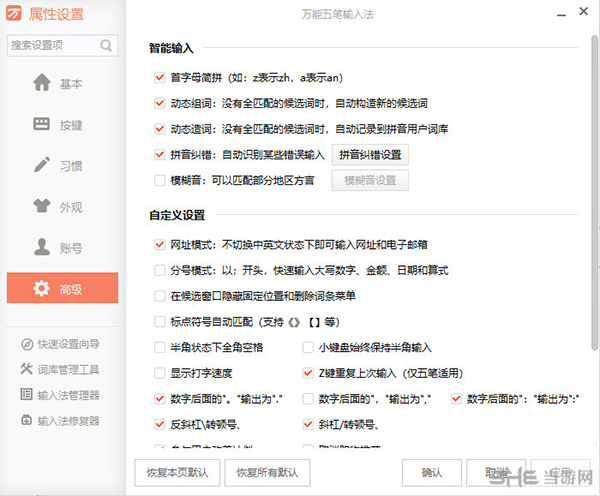Go to the 习惯 settings tab
The width and height of the screenshot is (600, 496).
click(62, 165)
